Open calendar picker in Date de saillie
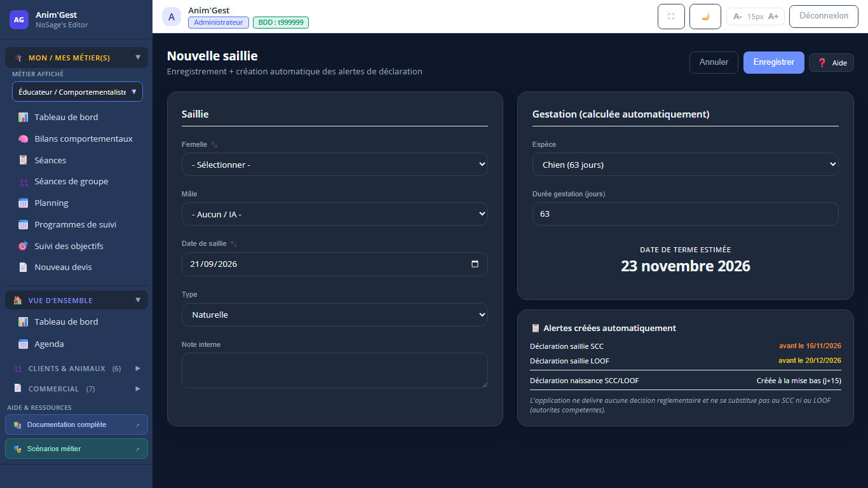Image resolution: width=868 pixels, height=488 pixels. point(475,264)
